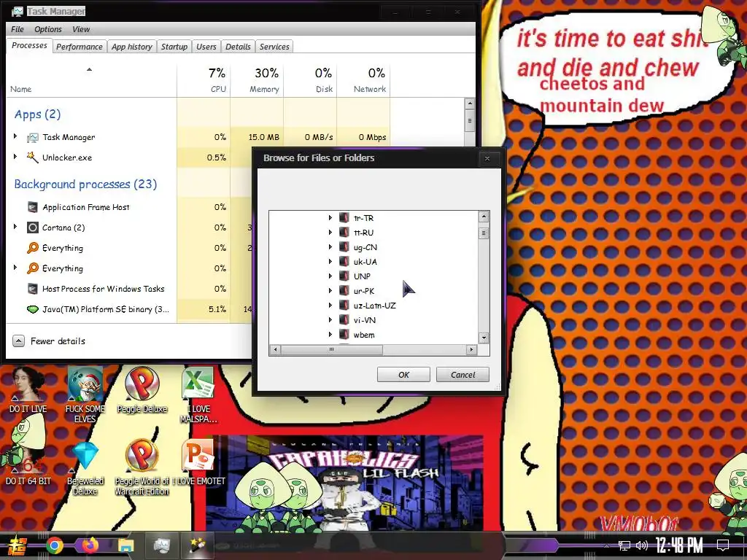Click the horizontal scrollbar thumb in browse dialog
Image resolution: width=747 pixels, height=560 pixels.
[332, 349]
